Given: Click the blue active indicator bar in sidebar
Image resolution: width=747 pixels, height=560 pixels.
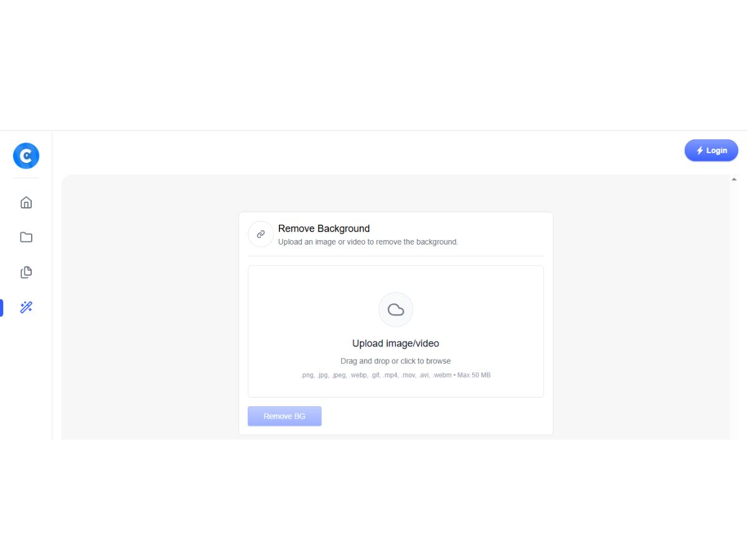Looking at the screenshot, I should point(1,307).
